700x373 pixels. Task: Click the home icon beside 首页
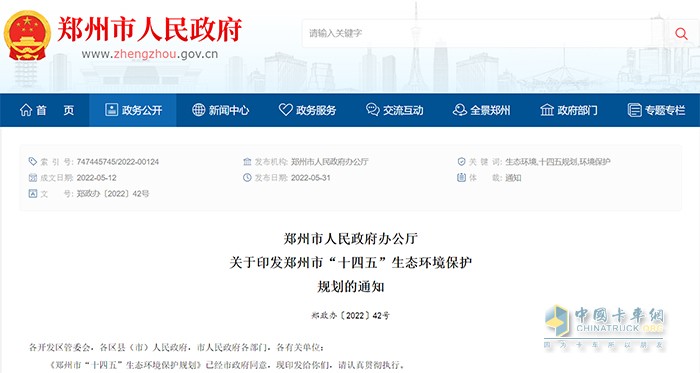(x=26, y=110)
